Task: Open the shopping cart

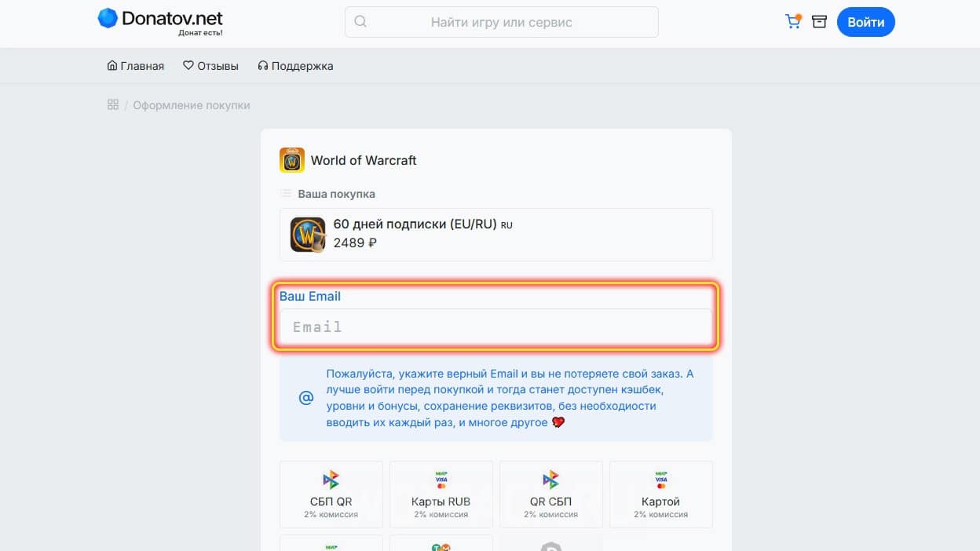Action: click(x=794, y=21)
